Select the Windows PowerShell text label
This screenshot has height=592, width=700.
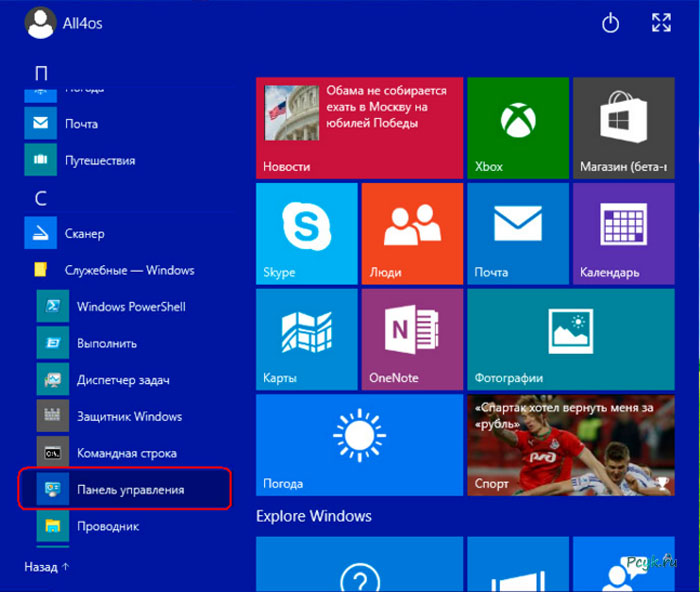pos(131,307)
